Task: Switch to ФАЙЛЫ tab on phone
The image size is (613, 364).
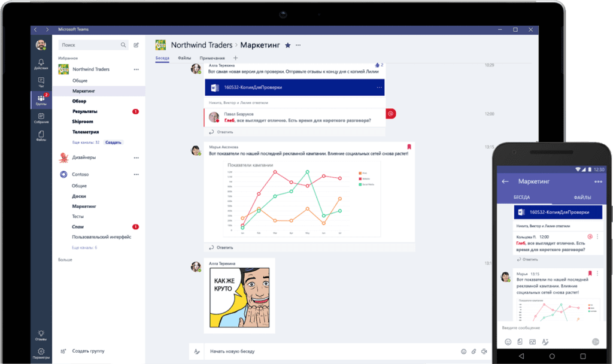Action: [x=582, y=198]
